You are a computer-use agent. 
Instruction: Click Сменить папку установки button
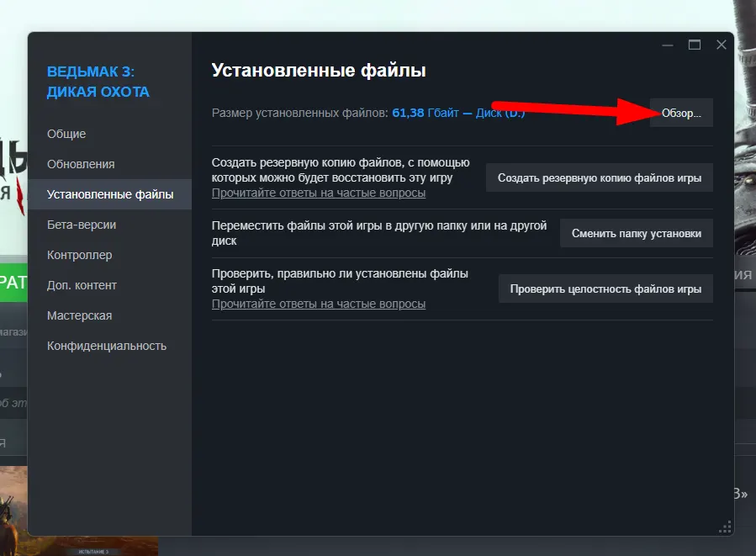pos(637,233)
